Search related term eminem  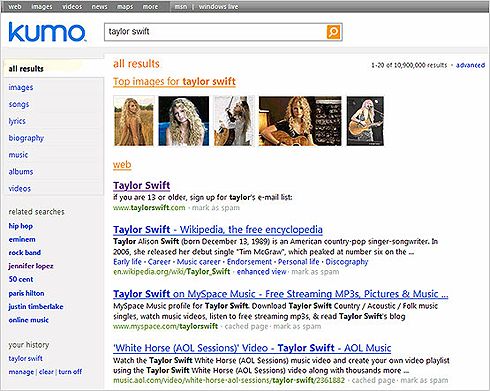(22, 239)
